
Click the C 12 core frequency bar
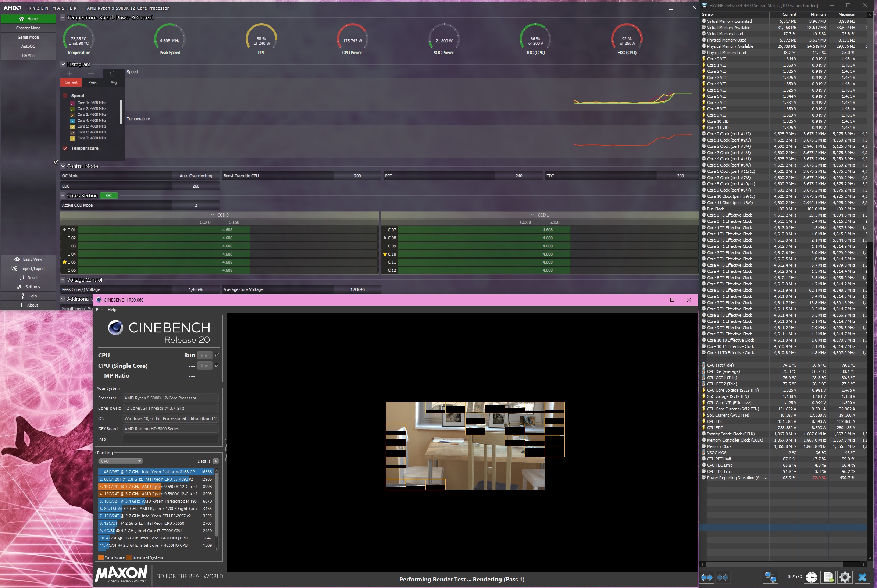tap(548, 270)
